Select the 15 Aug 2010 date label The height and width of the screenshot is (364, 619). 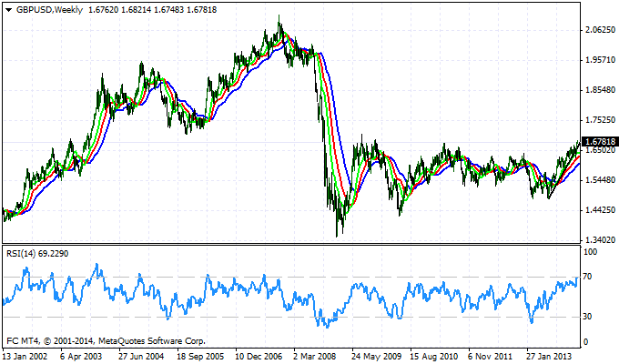434,356
